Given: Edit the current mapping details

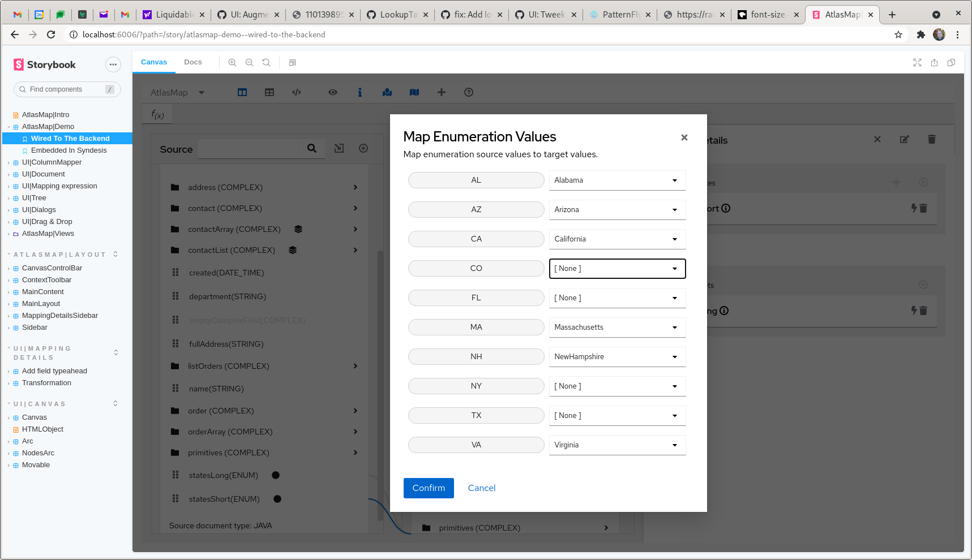Looking at the screenshot, I should pyautogui.click(x=904, y=139).
